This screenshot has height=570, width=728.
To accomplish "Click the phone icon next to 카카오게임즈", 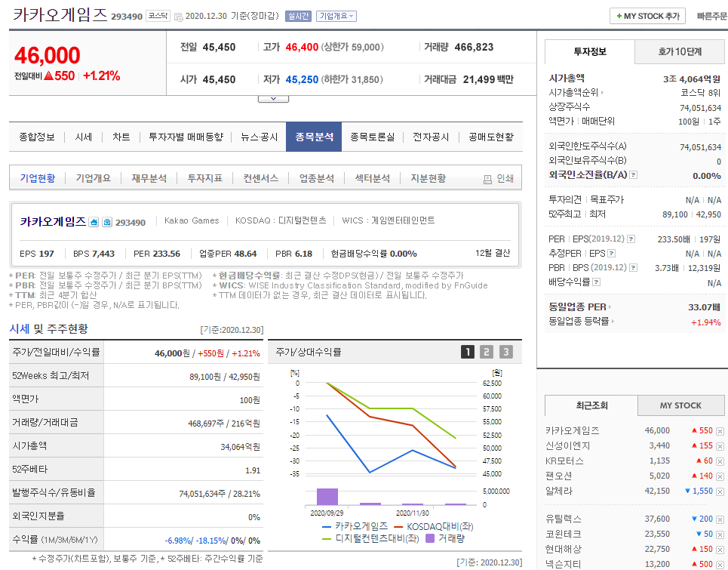I will (x=107, y=222).
